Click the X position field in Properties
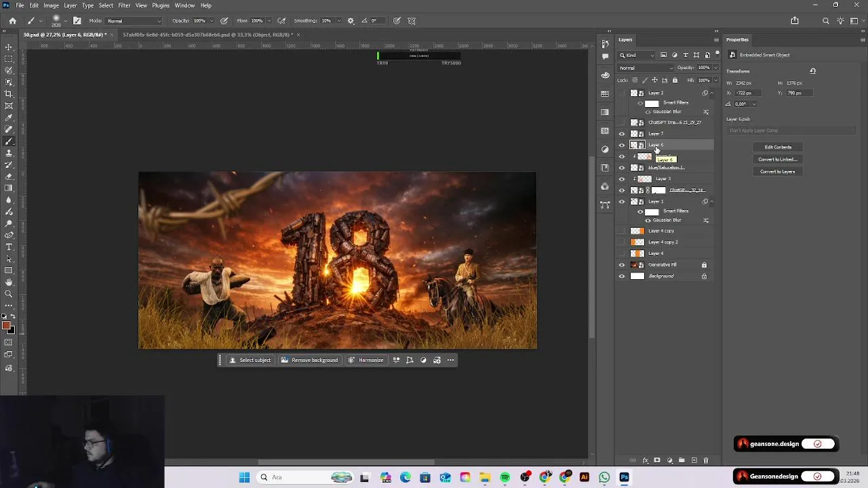The width and height of the screenshot is (868, 488). (x=749, y=93)
